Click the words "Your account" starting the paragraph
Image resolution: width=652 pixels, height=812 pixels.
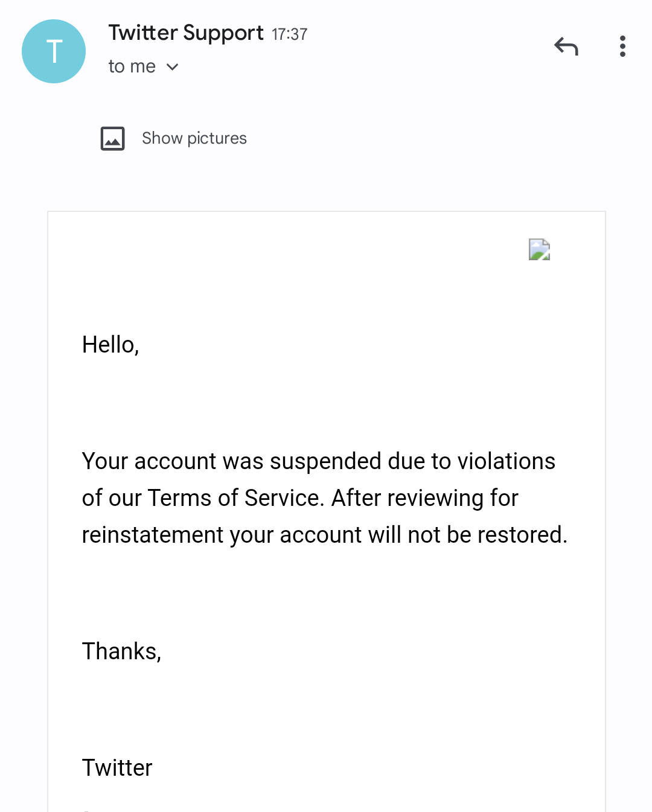(149, 461)
